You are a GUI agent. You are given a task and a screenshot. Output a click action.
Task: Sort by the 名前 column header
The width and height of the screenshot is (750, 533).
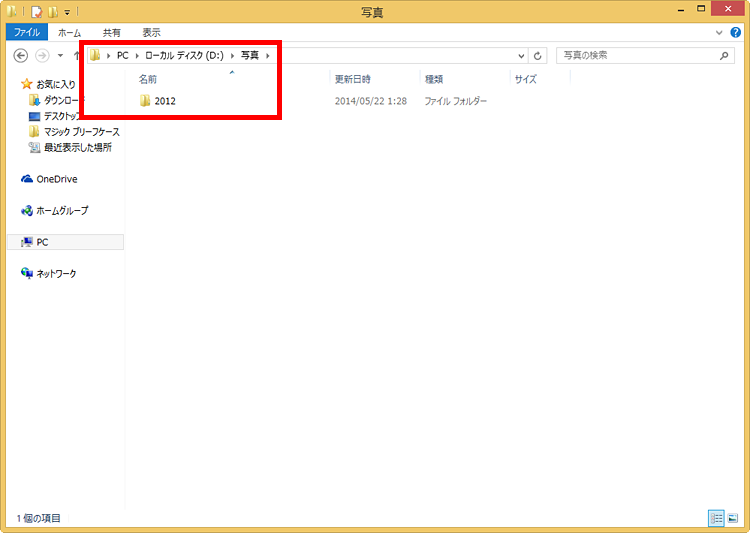[x=148, y=79]
